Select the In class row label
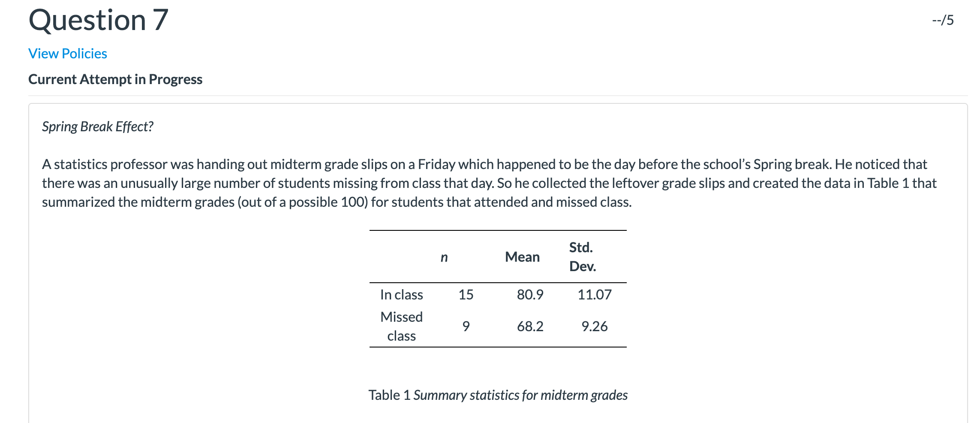The image size is (980, 423). coord(401,295)
